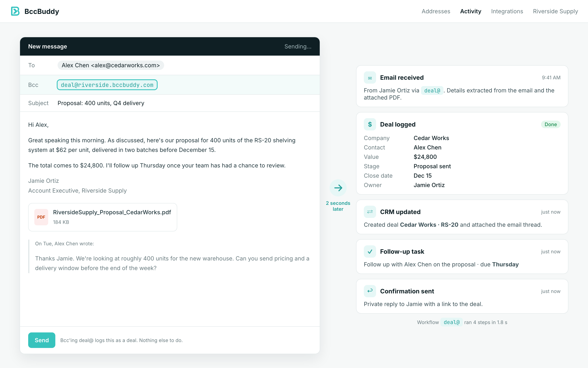The height and width of the screenshot is (368, 588).
Task: Click the deal Value '$24,800'
Action: coord(425,157)
